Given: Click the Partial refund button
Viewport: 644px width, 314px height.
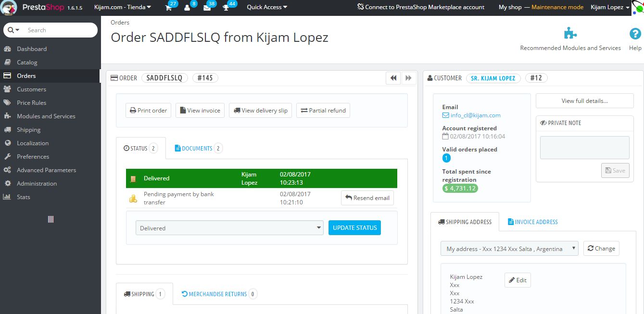Looking at the screenshot, I should (x=323, y=110).
